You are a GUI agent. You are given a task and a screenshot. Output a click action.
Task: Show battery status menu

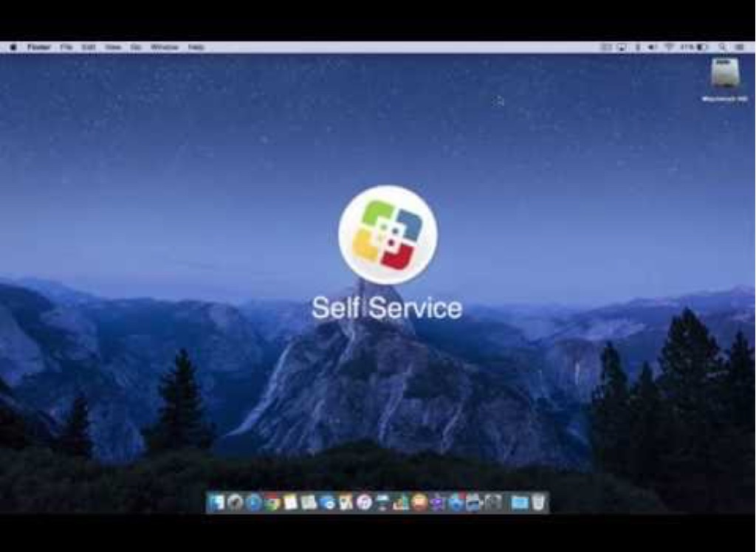pos(701,47)
